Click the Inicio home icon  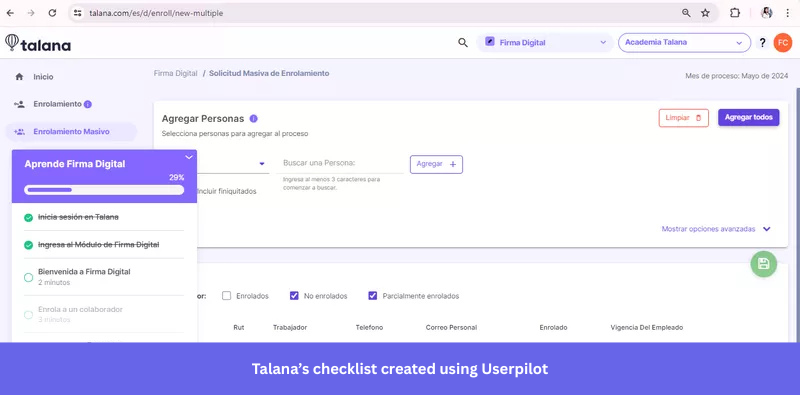click(19, 77)
